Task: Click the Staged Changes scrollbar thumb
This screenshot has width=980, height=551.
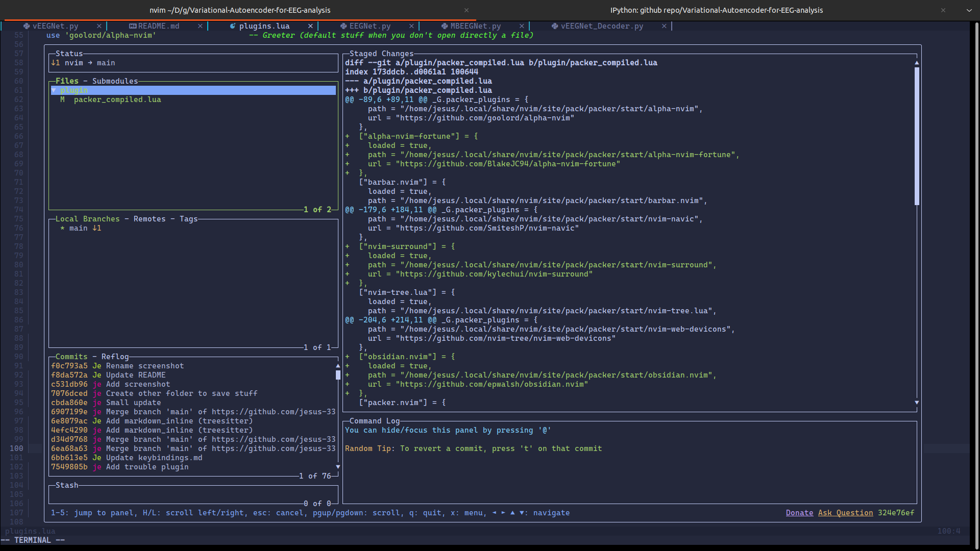Action: (917, 136)
